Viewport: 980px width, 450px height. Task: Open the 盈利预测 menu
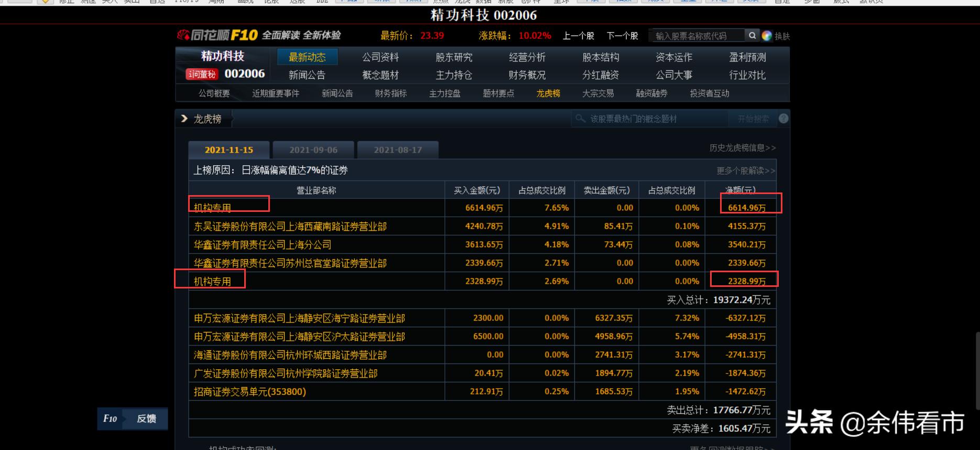[x=747, y=57]
